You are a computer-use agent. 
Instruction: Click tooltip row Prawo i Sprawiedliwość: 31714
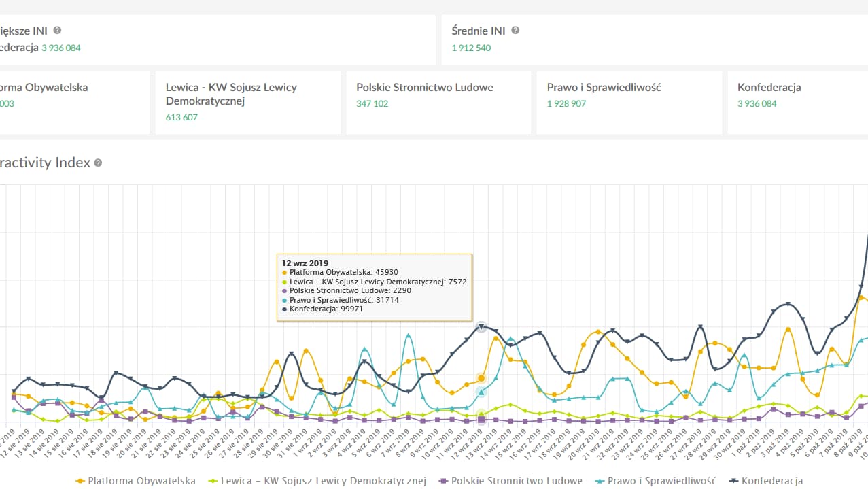[341, 300]
